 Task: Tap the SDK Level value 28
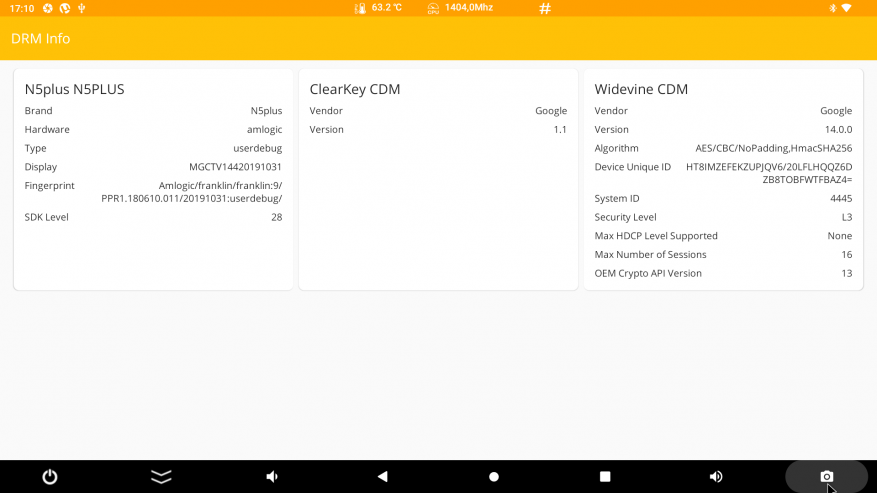pyautogui.click(x=277, y=217)
